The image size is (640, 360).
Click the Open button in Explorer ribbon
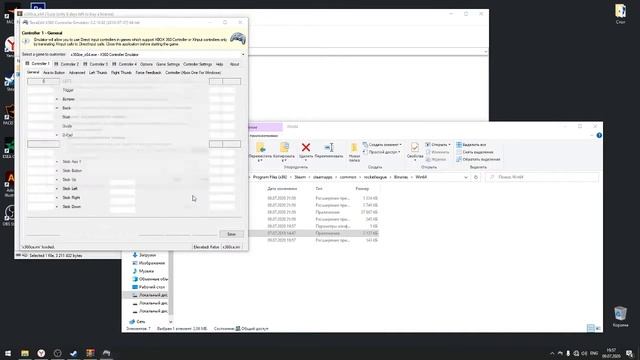click(x=438, y=144)
